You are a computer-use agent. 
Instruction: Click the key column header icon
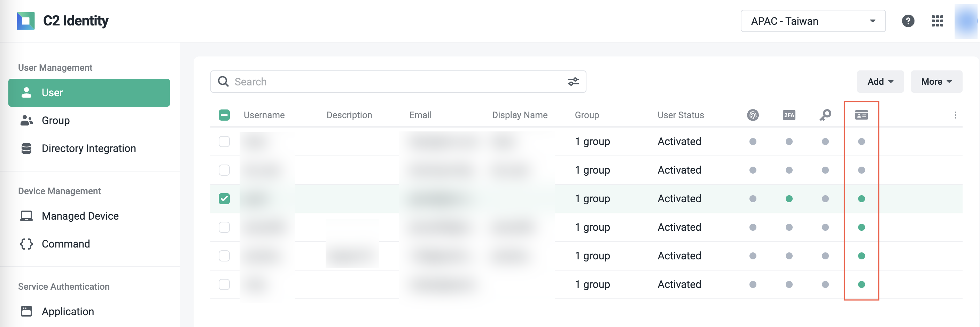click(x=825, y=115)
